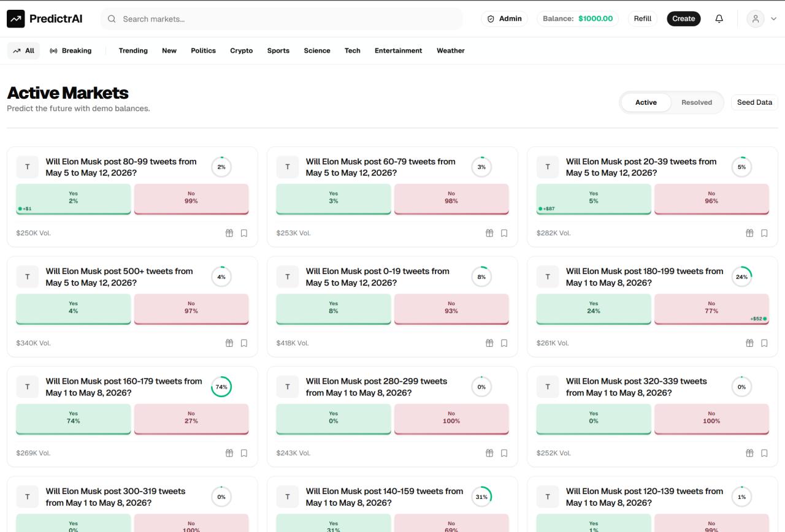Select the Politics category tab
The width and height of the screenshot is (785, 532).
(x=203, y=51)
